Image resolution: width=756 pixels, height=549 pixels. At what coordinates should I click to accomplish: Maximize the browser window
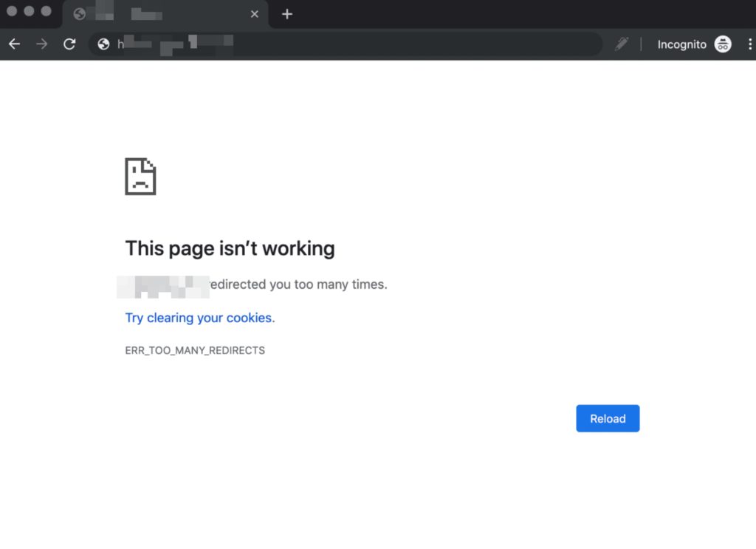[46, 11]
